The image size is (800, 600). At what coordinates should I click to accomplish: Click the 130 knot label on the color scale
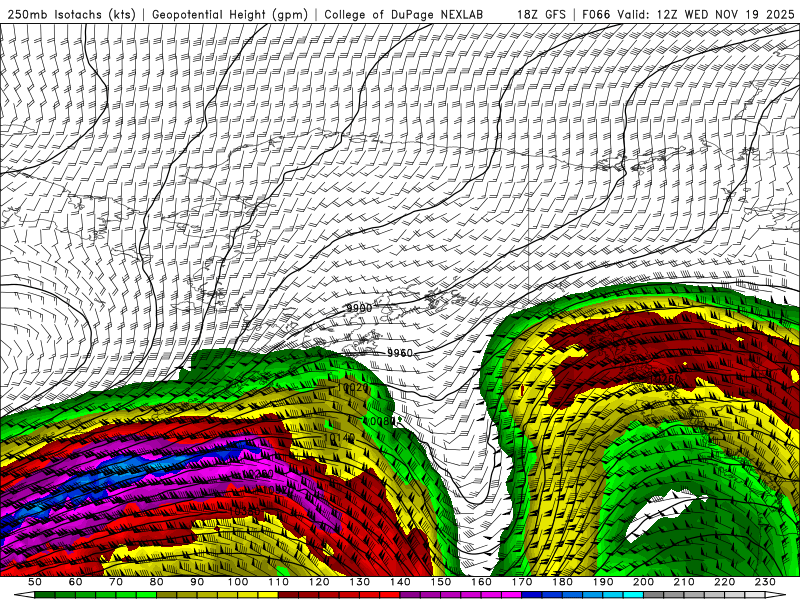tap(360, 582)
